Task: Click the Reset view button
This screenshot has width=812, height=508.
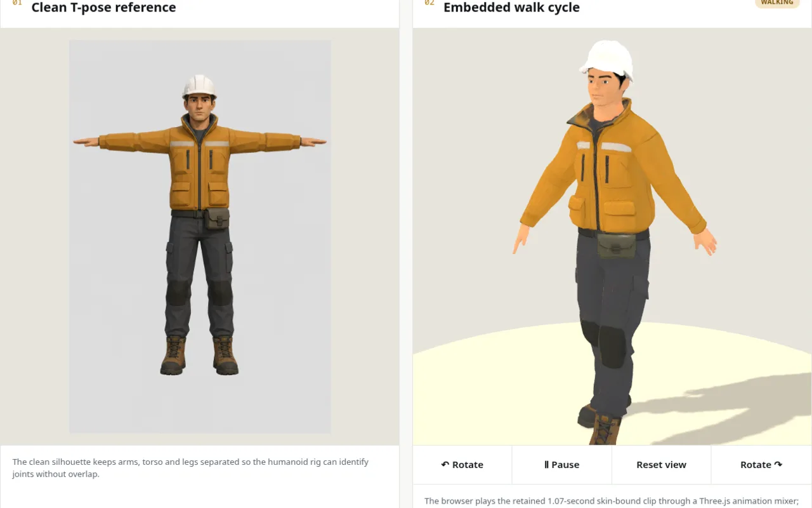Action: click(661, 465)
